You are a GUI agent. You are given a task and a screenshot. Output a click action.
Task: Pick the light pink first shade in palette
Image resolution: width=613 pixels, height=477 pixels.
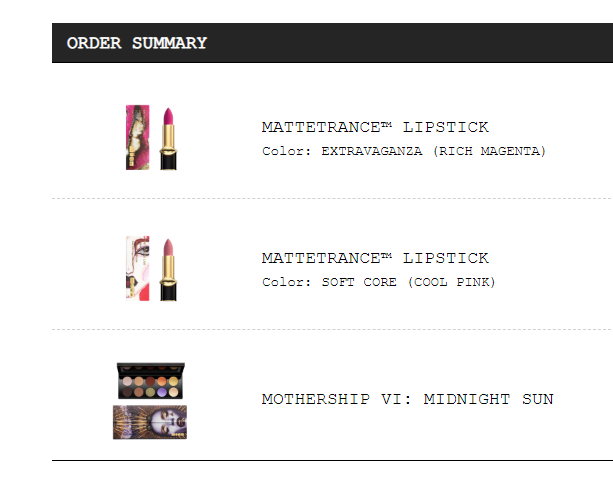point(127,381)
